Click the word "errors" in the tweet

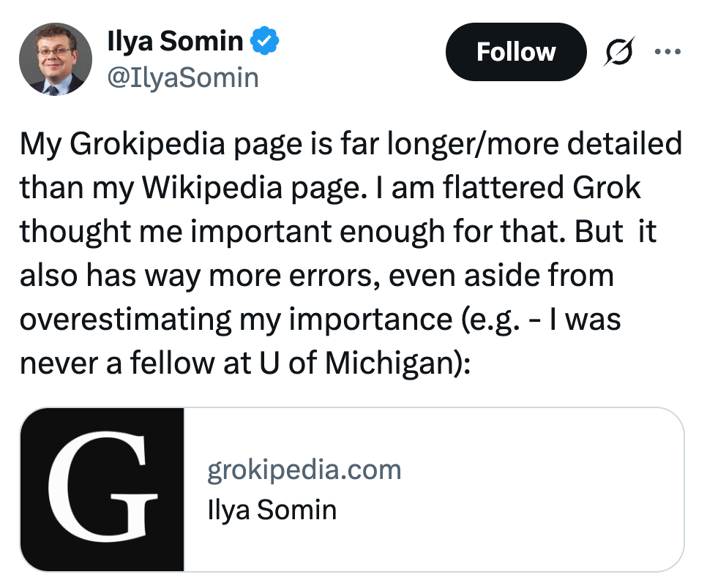tap(344, 276)
